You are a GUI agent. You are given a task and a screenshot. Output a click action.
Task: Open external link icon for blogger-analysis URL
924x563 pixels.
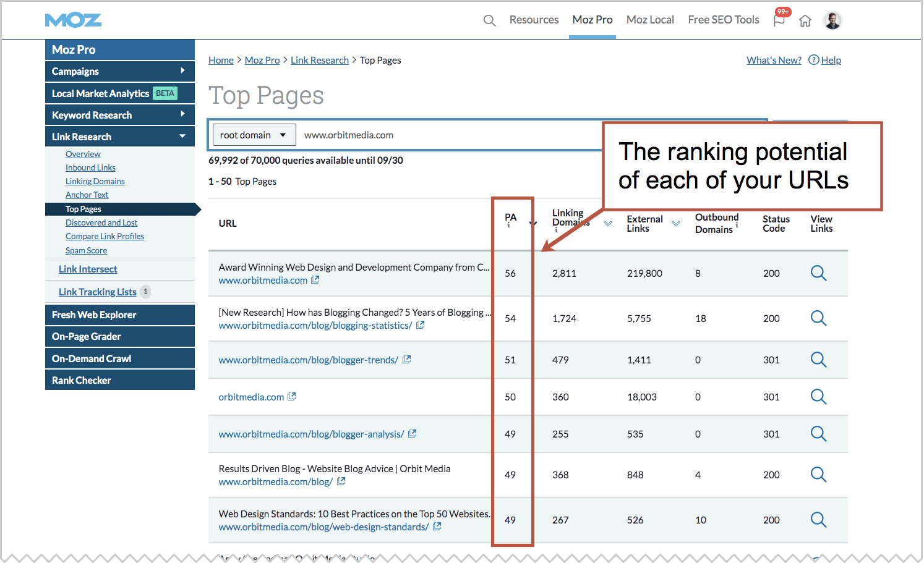click(413, 434)
